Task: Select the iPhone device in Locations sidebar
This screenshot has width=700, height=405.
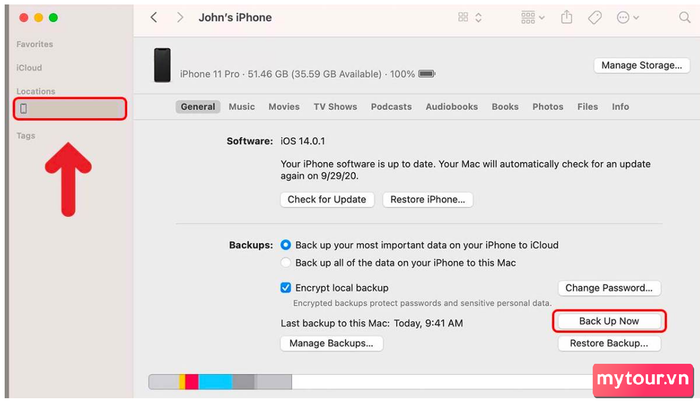Action: [x=70, y=109]
